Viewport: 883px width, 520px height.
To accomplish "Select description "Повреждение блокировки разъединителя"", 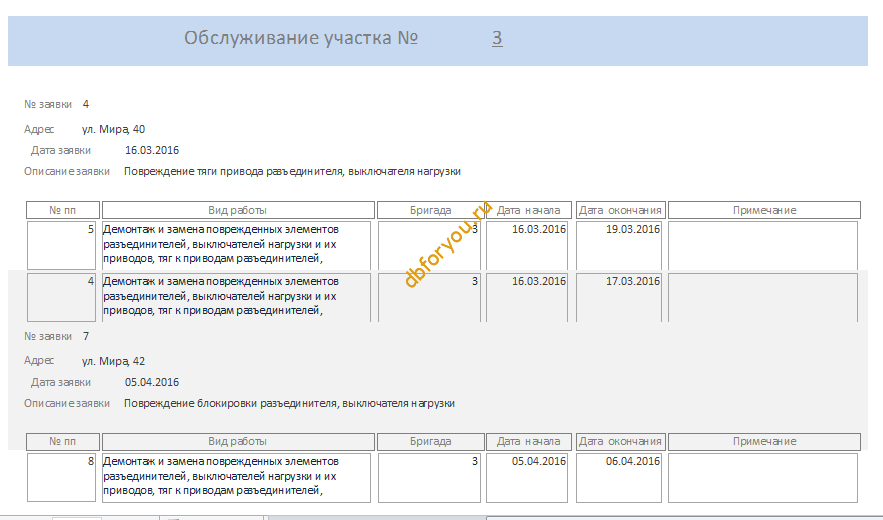I will tap(231, 403).
